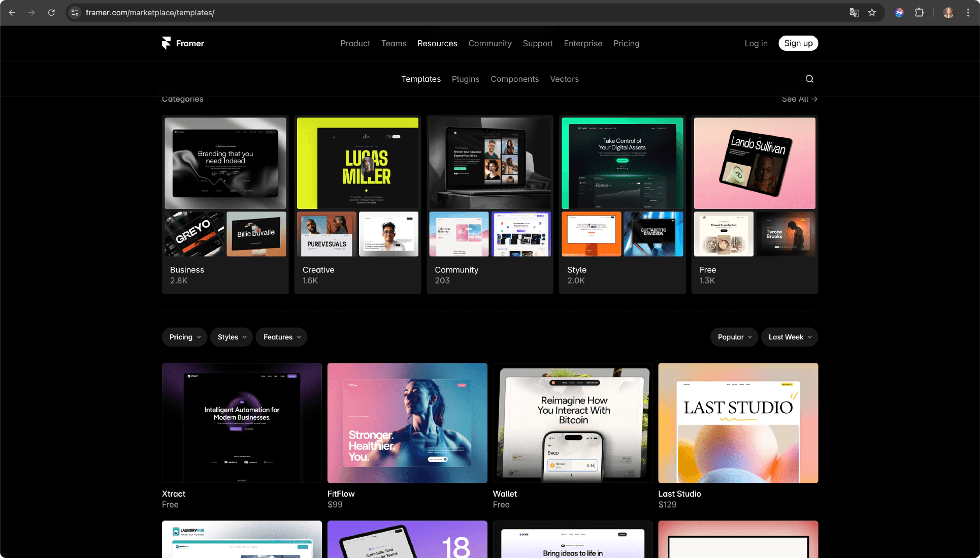This screenshot has height=558, width=980.
Task: Click the browser back arrow
Action: point(12,13)
